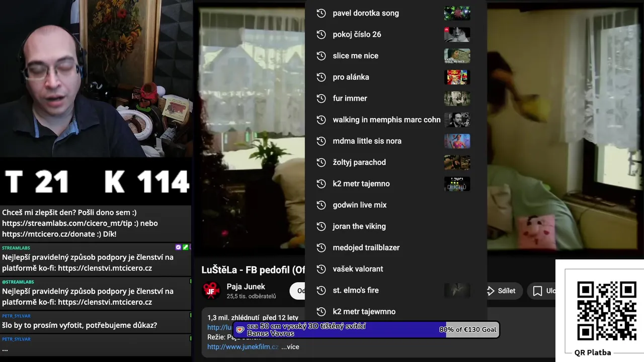Choose 'žoltyj parachod' suggestion

(x=395, y=162)
